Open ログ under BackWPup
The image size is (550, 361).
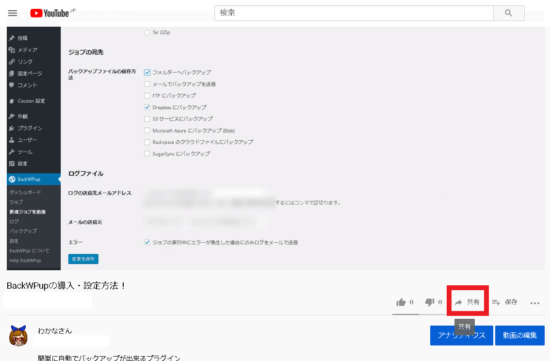[14, 221]
